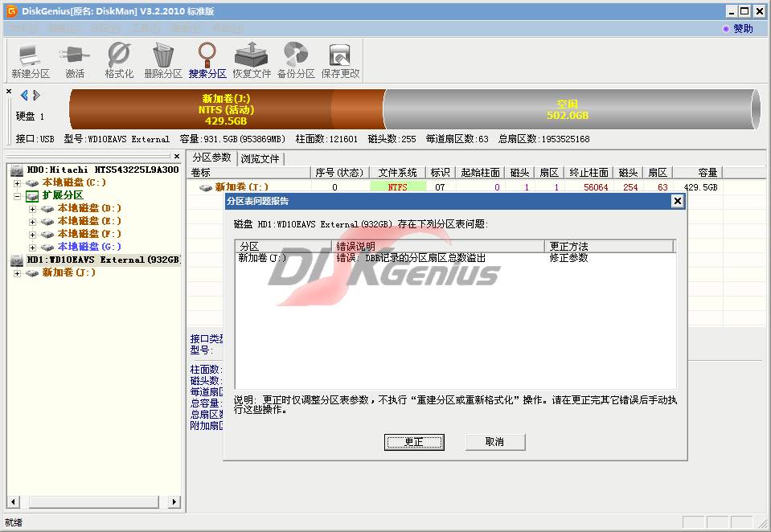Select the brown 新加卷(J:) NTFS partition bar

tap(226, 109)
